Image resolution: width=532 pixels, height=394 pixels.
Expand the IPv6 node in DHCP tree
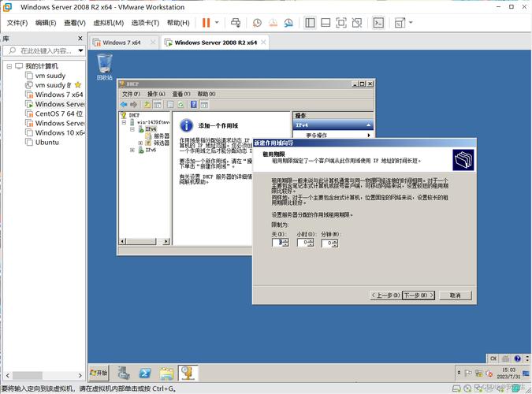pyautogui.click(x=132, y=150)
